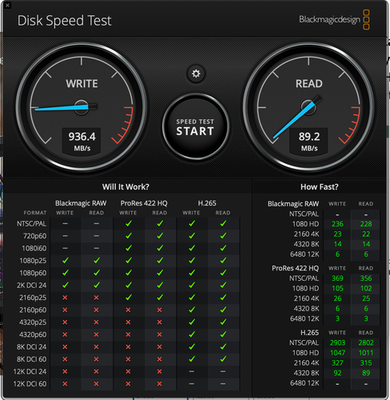The image size is (390, 400).
Task: Click 2K DCI 24 Blackmagic RAW read checkmark
Action: point(97,285)
